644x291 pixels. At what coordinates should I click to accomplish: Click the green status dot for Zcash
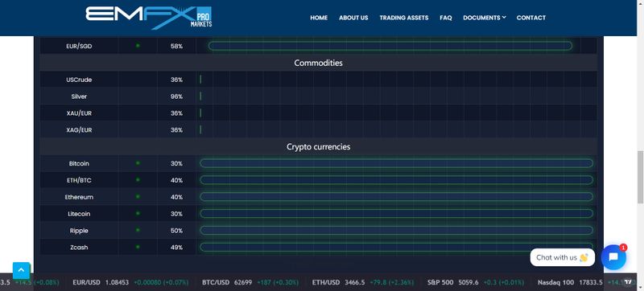(138, 247)
